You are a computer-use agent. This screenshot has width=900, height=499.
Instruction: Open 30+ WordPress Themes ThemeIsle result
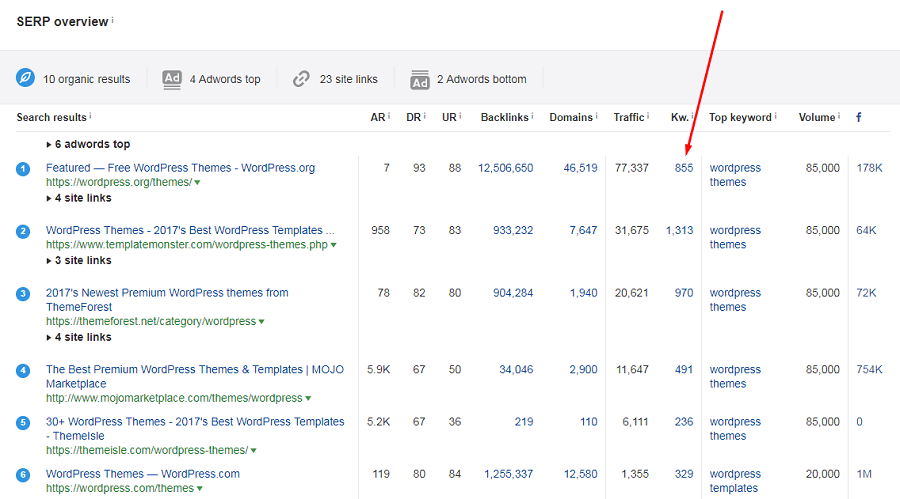(195, 428)
